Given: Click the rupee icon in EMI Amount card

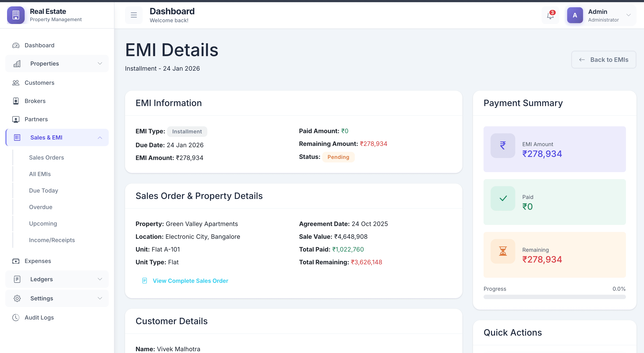Looking at the screenshot, I should 503,145.
